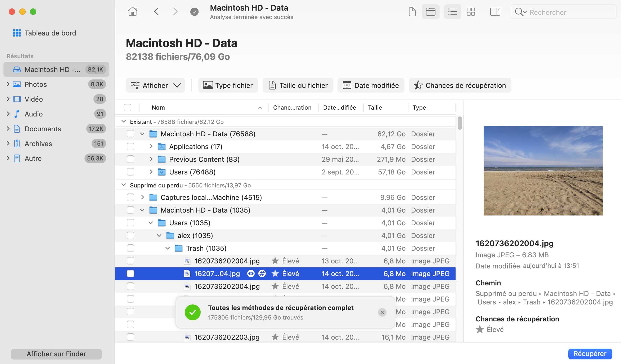Tick the select-all checkbox in header

(128, 107)
